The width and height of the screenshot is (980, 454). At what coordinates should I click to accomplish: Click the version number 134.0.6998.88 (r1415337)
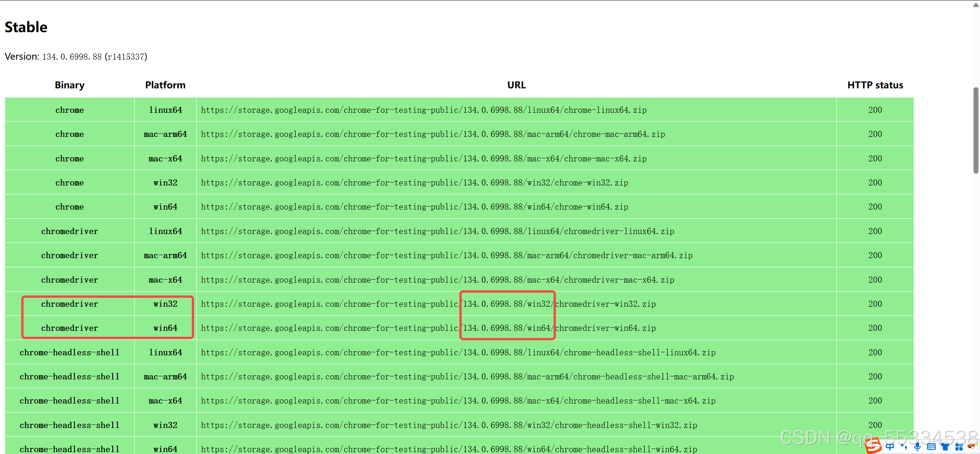click(95, 57)
